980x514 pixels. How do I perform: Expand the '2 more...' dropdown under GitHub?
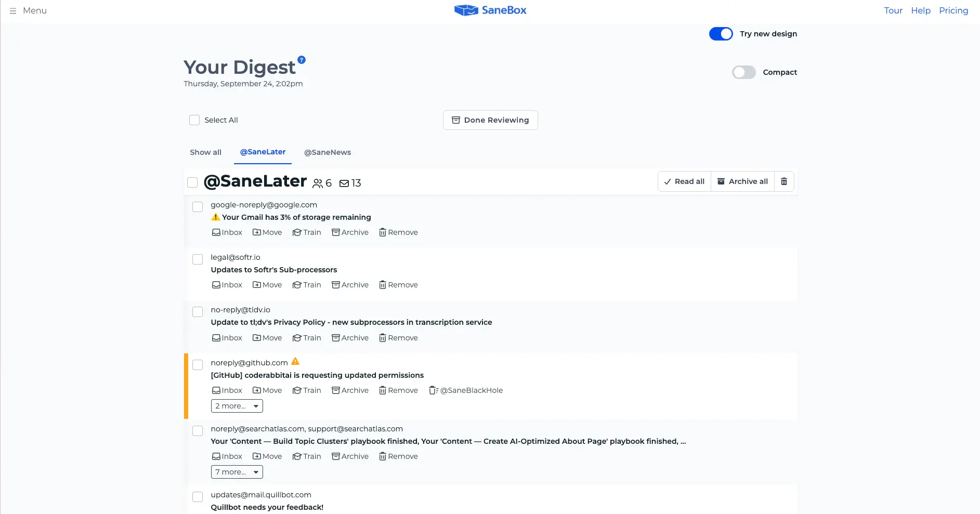tap(237, 406)
